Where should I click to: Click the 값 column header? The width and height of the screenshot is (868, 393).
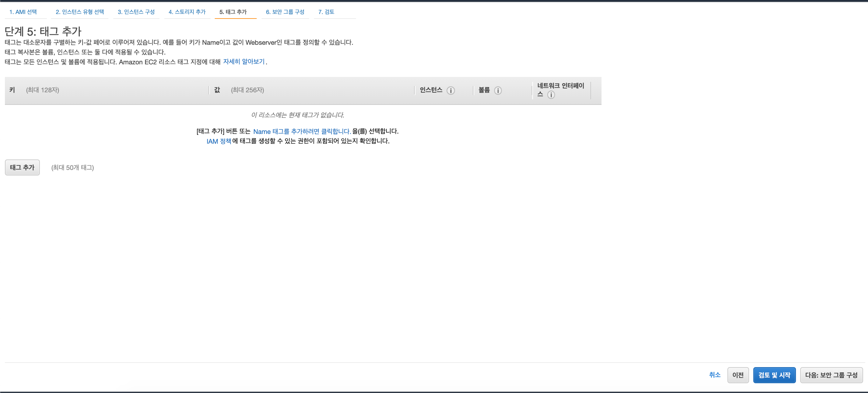(x=217, y=90)
